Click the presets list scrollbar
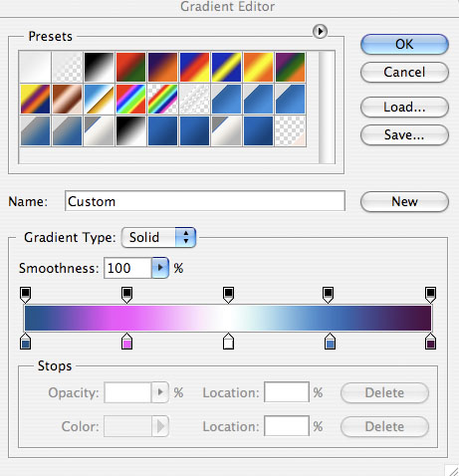 (327, 108)
